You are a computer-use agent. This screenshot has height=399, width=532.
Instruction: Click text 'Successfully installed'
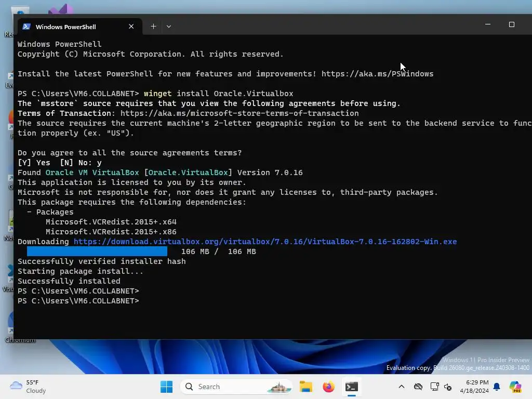coord(69,281)
